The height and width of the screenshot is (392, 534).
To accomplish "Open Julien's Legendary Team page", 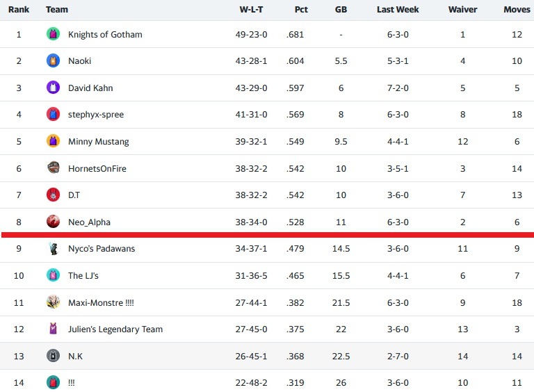I will (115, 329).
